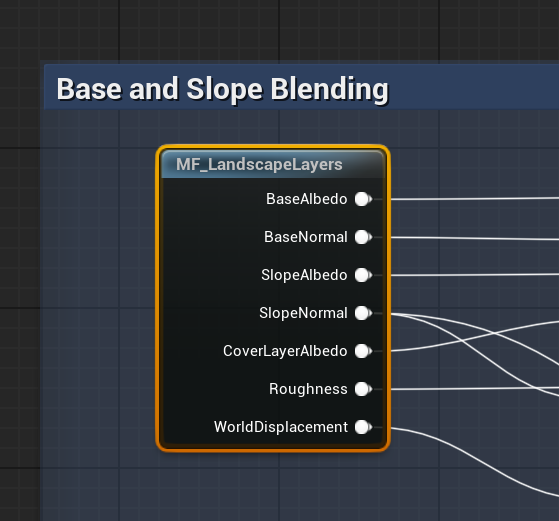Click the WorldDisplacement label text
Image resolution: width=559 pixels, height=521 pixels.
(281, 427)
